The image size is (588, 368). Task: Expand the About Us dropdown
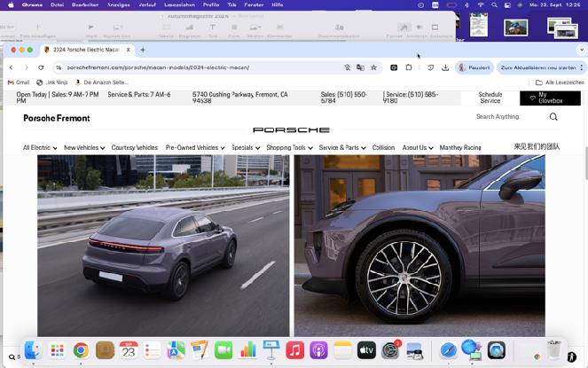click(418, 147)
